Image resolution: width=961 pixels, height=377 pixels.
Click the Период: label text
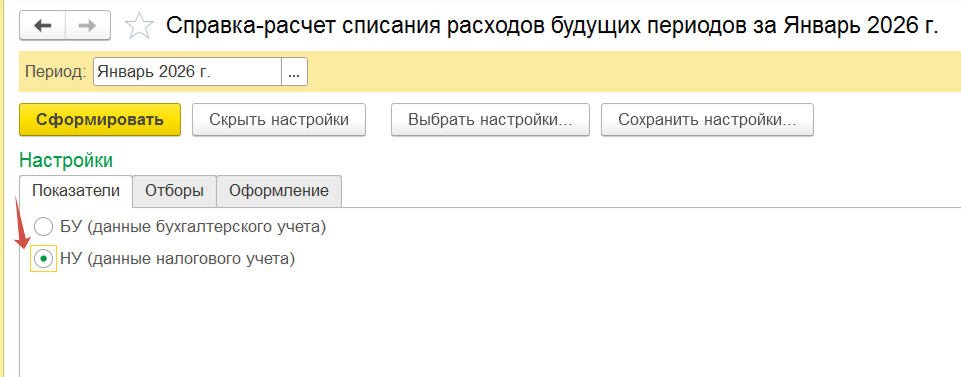click(56, 72)
